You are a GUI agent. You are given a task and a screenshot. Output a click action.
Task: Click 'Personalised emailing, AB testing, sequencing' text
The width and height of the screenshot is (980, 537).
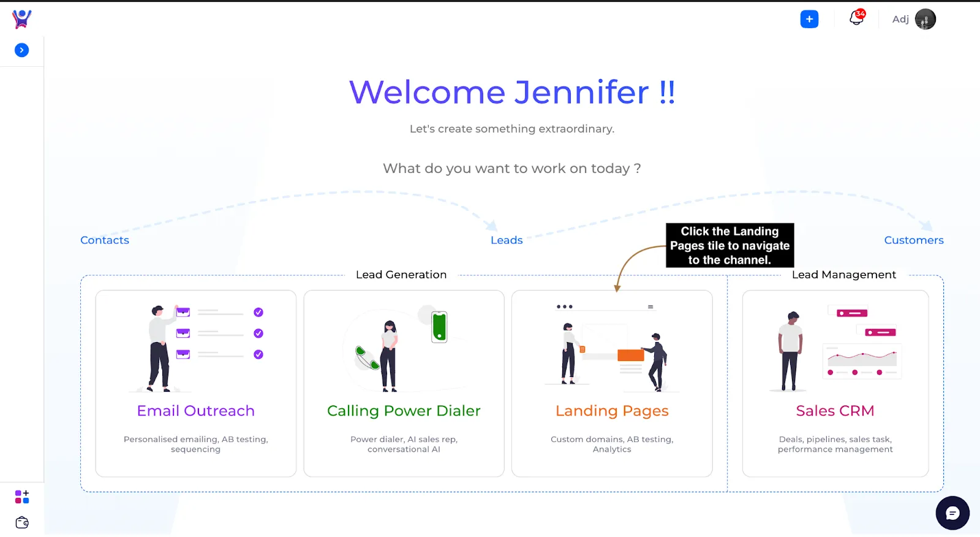196,444
